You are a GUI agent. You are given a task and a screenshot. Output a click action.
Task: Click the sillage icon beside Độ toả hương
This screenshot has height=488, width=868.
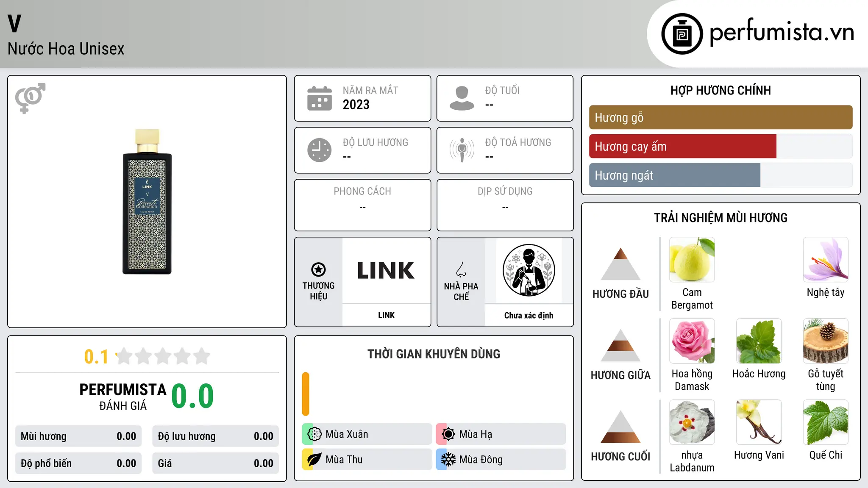click(462, 150)
